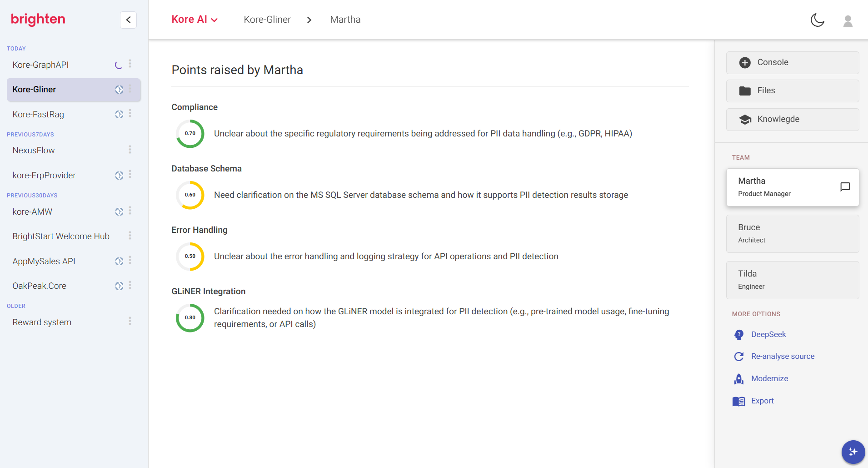Open BrightStart Welcome Hub project

coord(61,236)
